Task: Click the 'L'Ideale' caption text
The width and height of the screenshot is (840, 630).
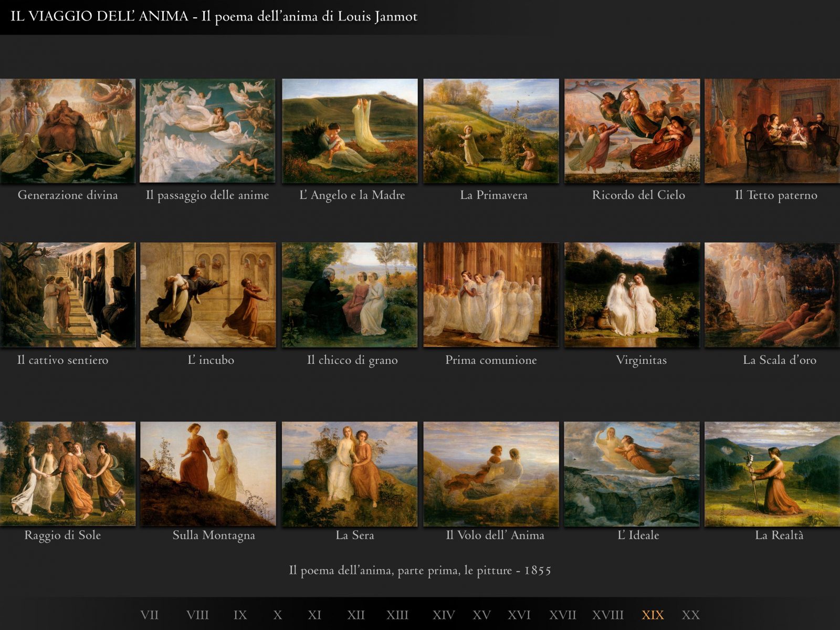Action: coord(638,535)
